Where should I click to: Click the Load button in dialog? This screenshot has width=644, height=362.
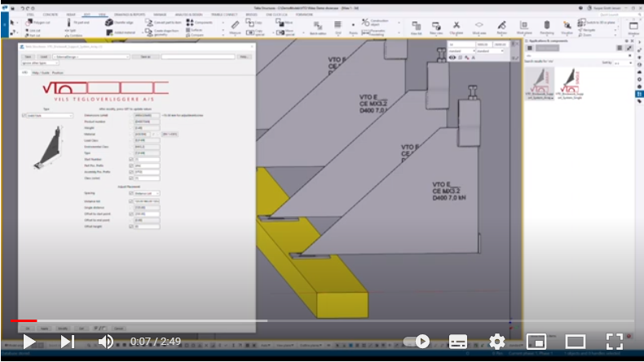[43, 57]
